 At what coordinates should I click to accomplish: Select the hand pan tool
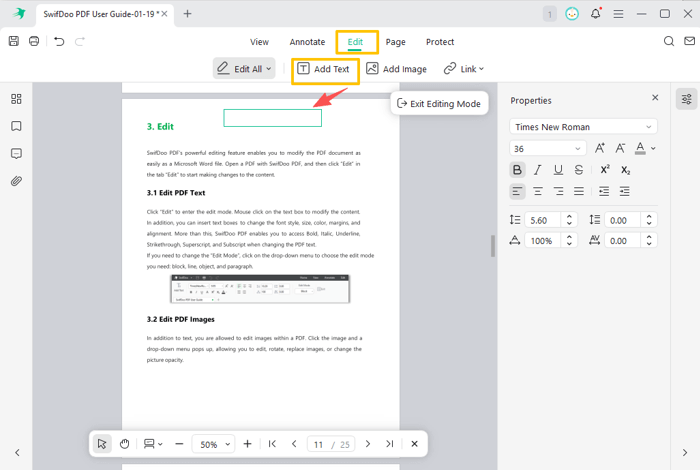[x=125, y=444]
